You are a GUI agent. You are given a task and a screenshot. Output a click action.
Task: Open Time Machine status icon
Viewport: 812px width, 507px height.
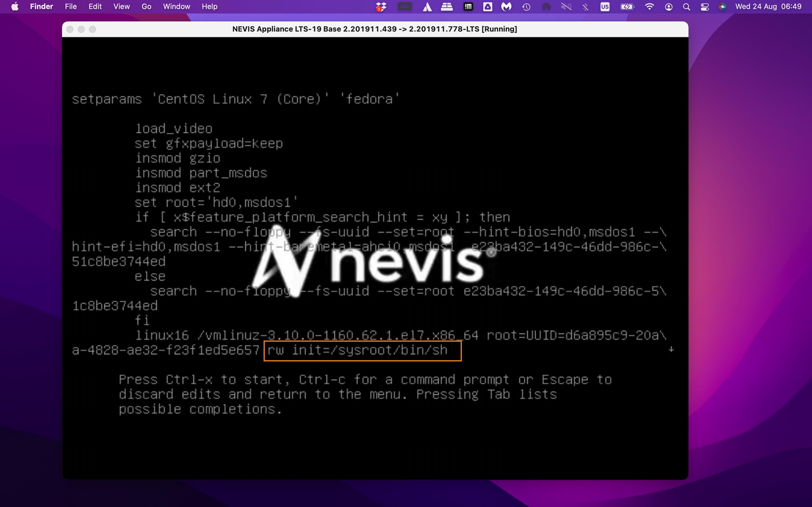526,7
